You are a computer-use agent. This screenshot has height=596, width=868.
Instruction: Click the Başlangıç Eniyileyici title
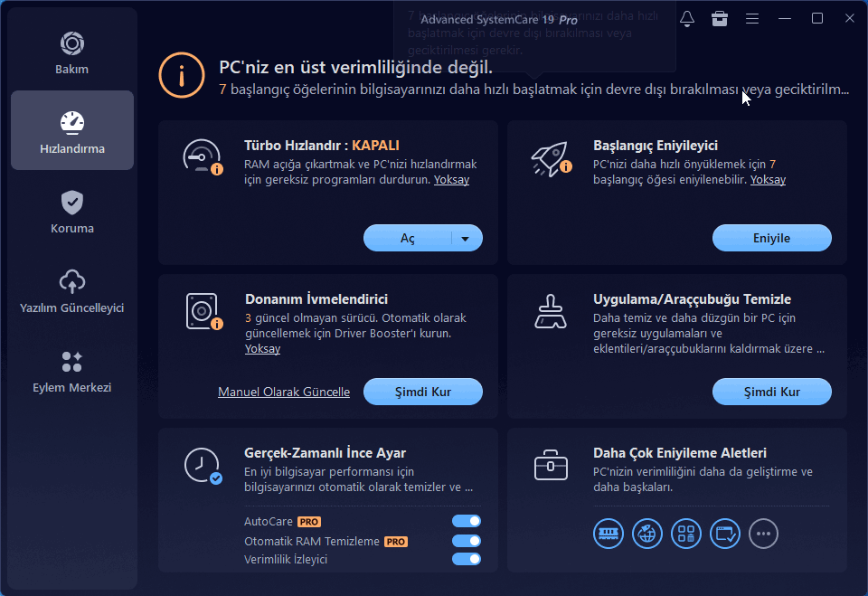click(656, 145)
